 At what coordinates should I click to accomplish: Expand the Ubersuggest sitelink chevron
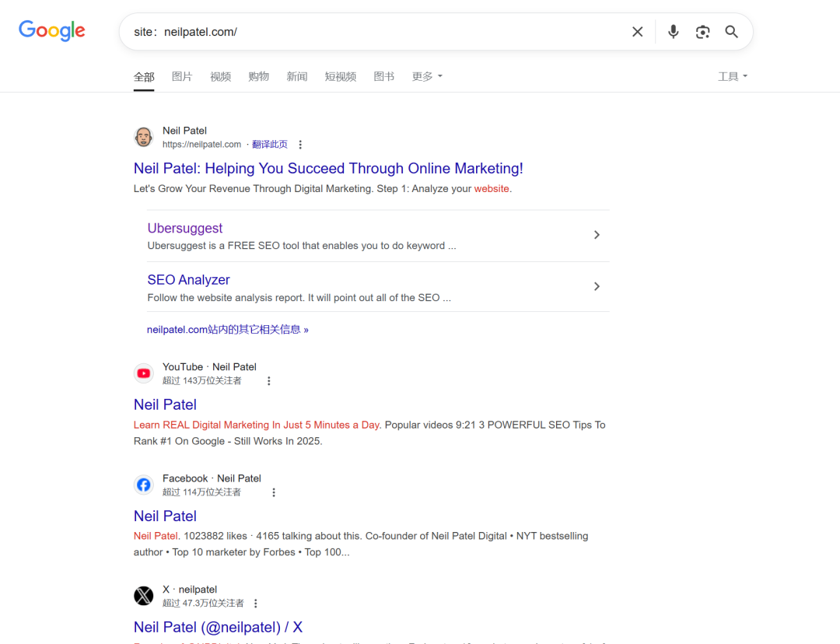click(x=597, y=235)
